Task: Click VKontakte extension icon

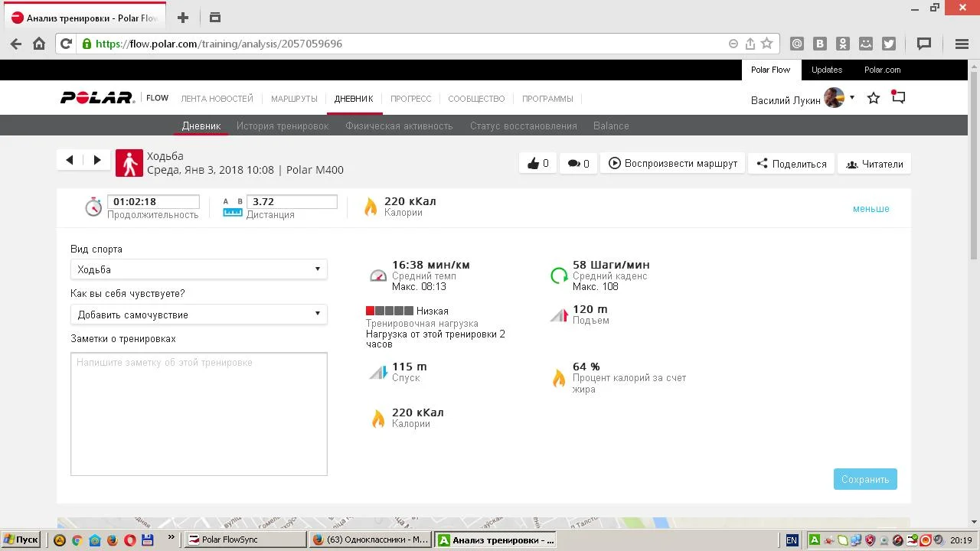Action: (x=820, y=44)
